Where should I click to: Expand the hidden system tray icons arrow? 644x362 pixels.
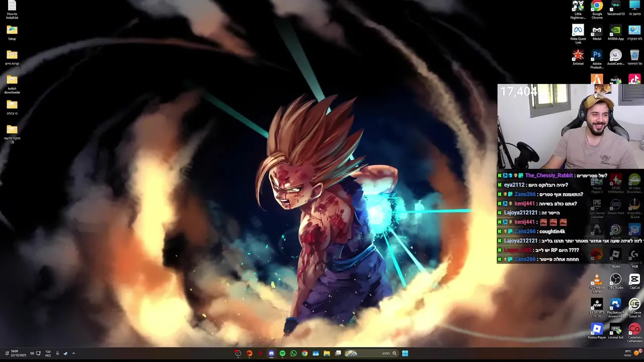click(x=73, y=353)
